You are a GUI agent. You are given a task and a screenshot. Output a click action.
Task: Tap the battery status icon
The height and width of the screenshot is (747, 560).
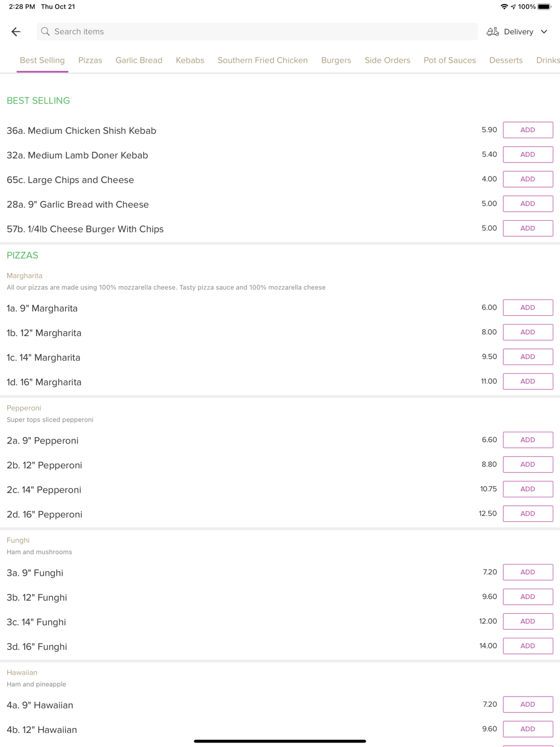point(544,7)
